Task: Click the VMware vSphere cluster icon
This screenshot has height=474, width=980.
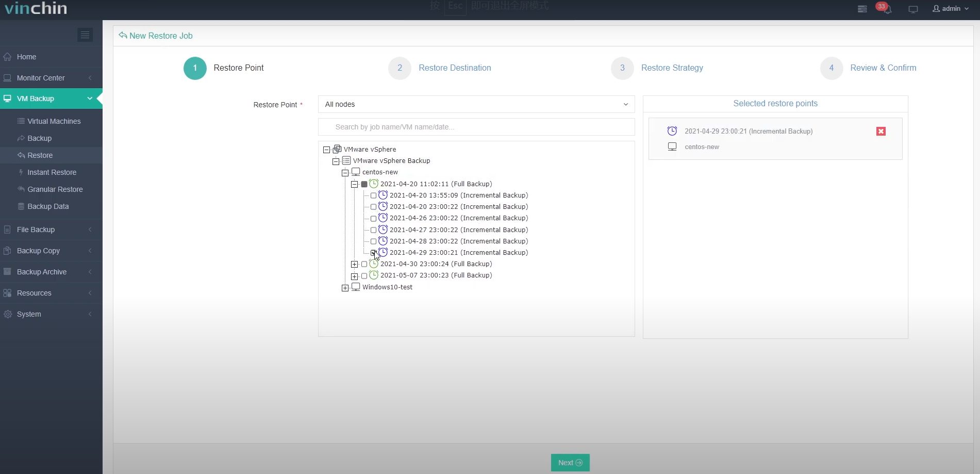Action: pos(337,149)
